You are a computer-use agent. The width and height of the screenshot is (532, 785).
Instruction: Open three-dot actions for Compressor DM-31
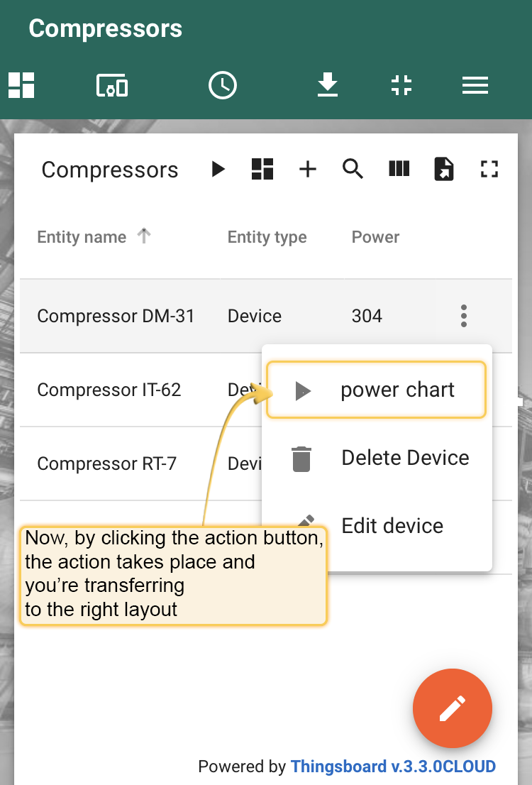[x=464, y=316]
